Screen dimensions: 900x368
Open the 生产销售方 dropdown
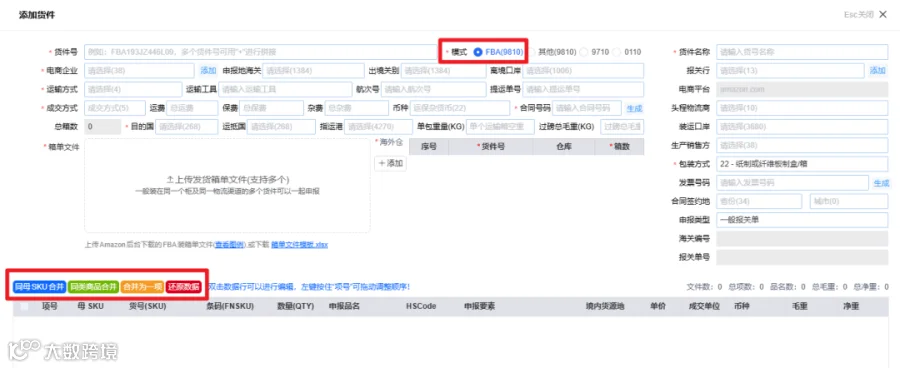[x=802, y=145]
